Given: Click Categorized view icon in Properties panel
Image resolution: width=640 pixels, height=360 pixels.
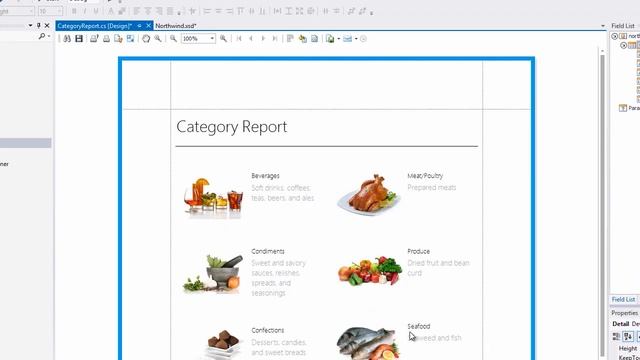Looking at the screenshot, I should coord(616,336).
